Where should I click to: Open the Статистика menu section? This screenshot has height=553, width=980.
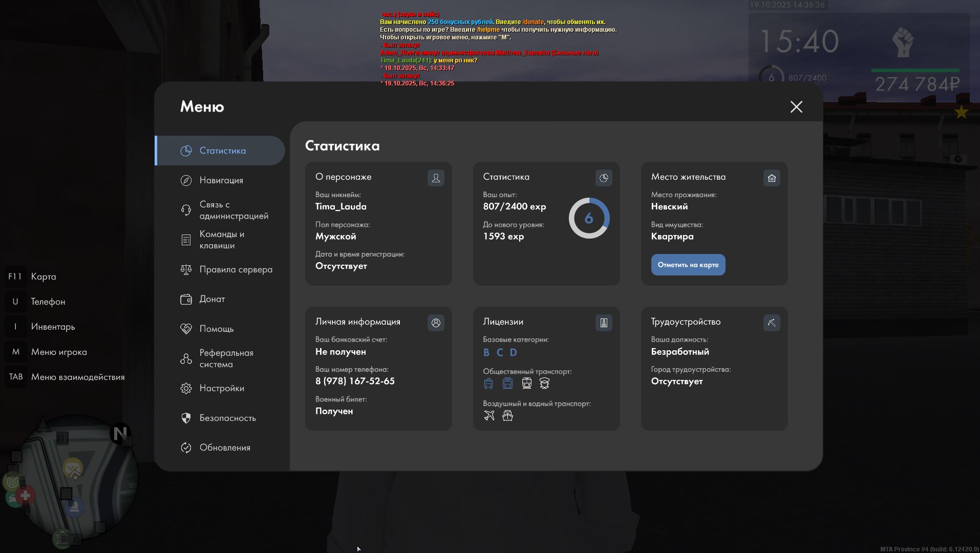pyautogui.click(x=220, y=151)
